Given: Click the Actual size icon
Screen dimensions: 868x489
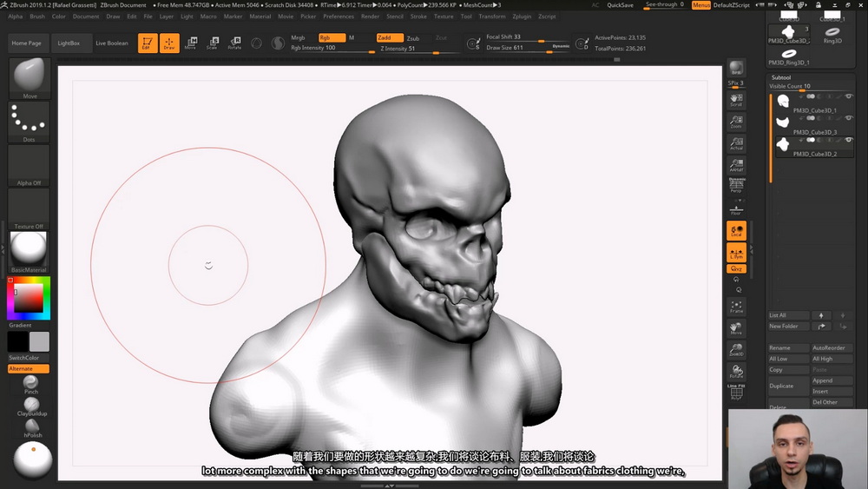Looking at the screenshot, I should coord(736,143).
